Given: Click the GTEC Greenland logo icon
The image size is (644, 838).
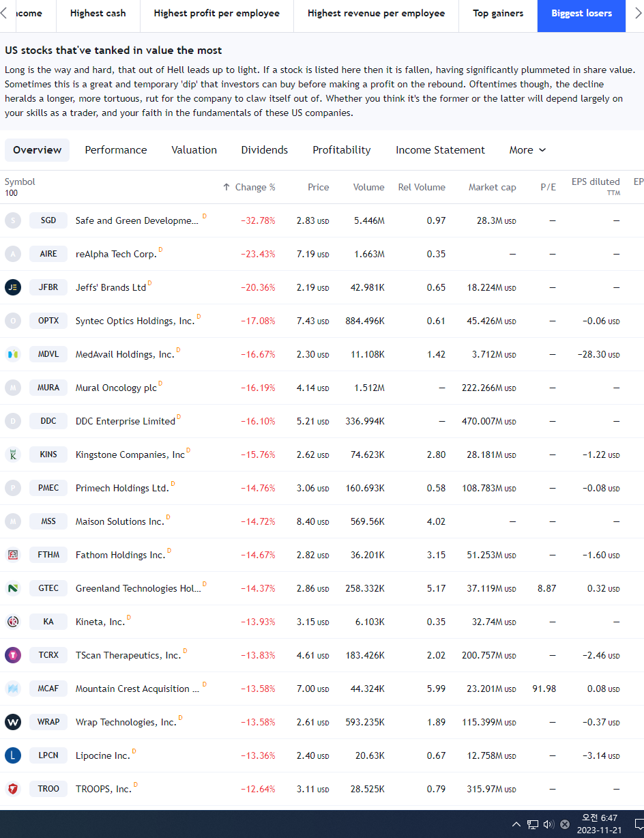Looking at the screenshot, I should (x=13, y=588).
